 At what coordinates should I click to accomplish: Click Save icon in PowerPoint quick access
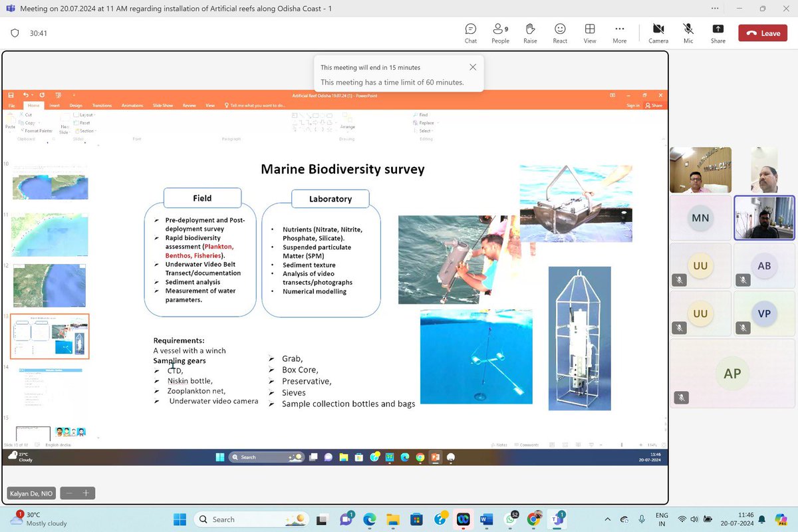11,95
